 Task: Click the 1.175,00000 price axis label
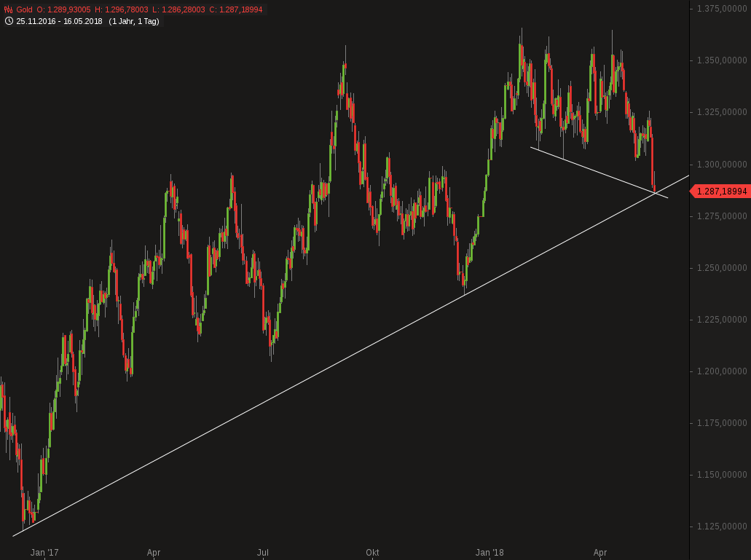click(722, 422)
